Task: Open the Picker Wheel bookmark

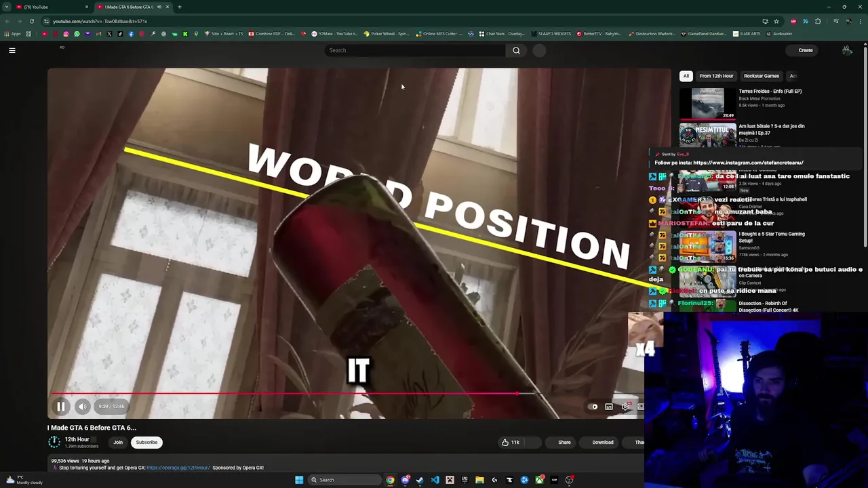Action: point(387,34)
